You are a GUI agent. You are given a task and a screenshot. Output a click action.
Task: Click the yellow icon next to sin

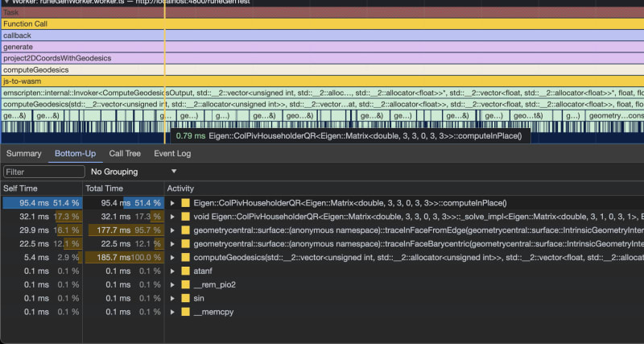pyautogui.click(x=185, y=298)
